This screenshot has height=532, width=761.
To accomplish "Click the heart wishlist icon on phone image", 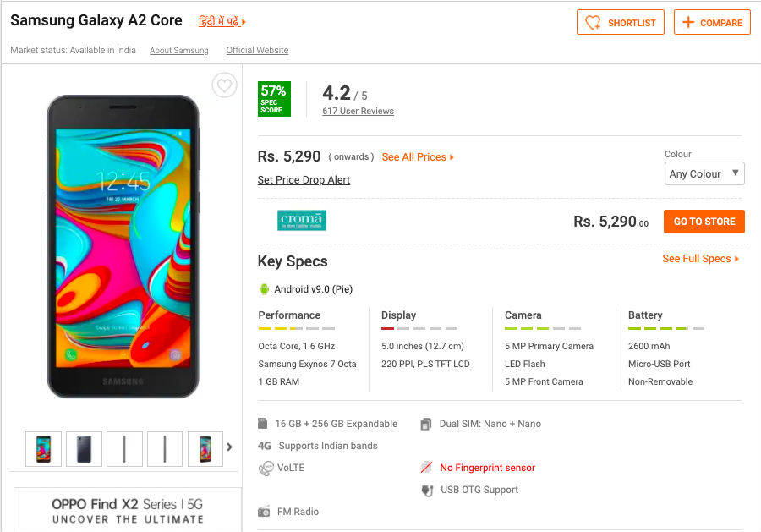I will point(224,85).
